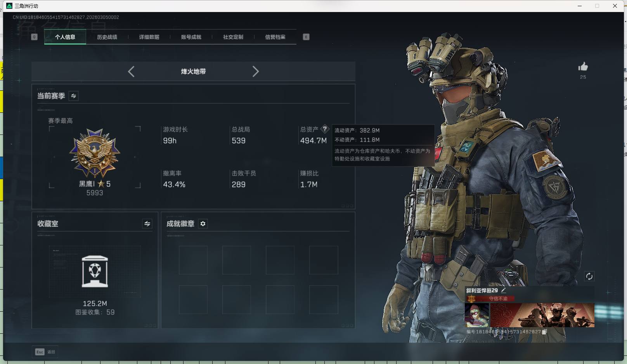Go to previous mode with left chevron
This screenshot has width=627, height=364.
point(131,71)
